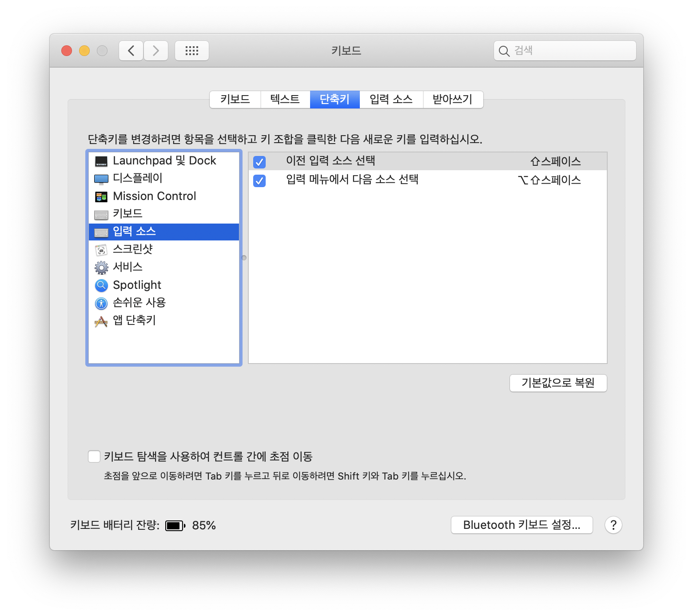Select Mission Control category label
Viewport: 693px width, 616px height.
pyautogui.click(x=155, y=196)
